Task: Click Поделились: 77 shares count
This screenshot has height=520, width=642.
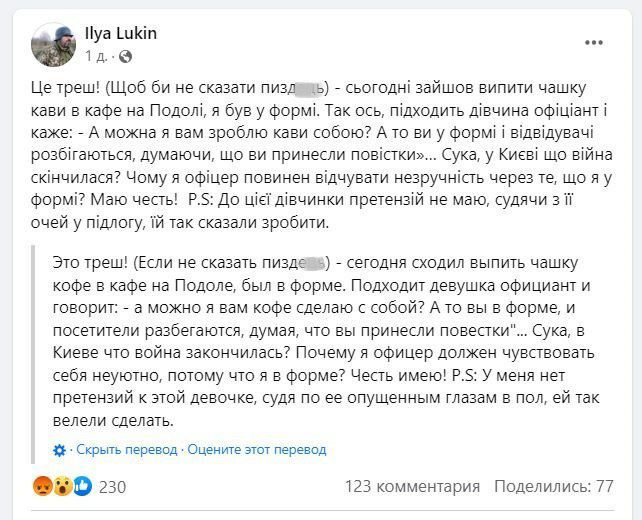Action: (554, 486)
